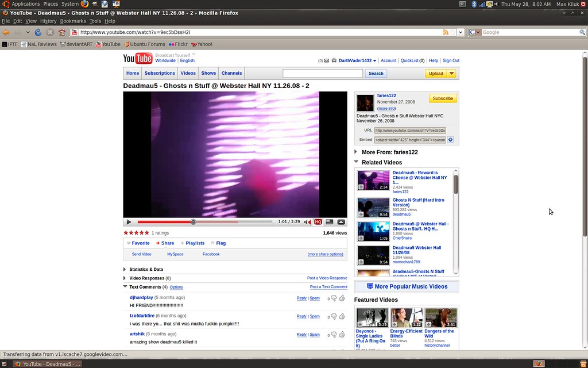Open the Places menu in top panel
The width and height of the screenshot is (588, 368).
tap(51, 4)
